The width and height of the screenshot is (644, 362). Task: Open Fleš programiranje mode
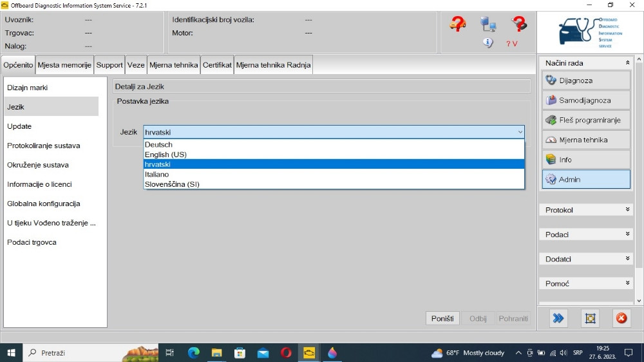586,120
